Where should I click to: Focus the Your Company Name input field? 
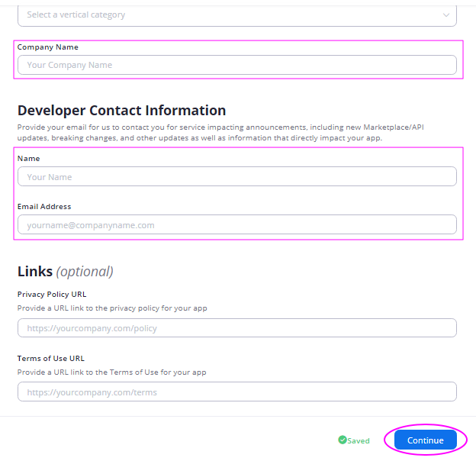[x=236, y=65]
